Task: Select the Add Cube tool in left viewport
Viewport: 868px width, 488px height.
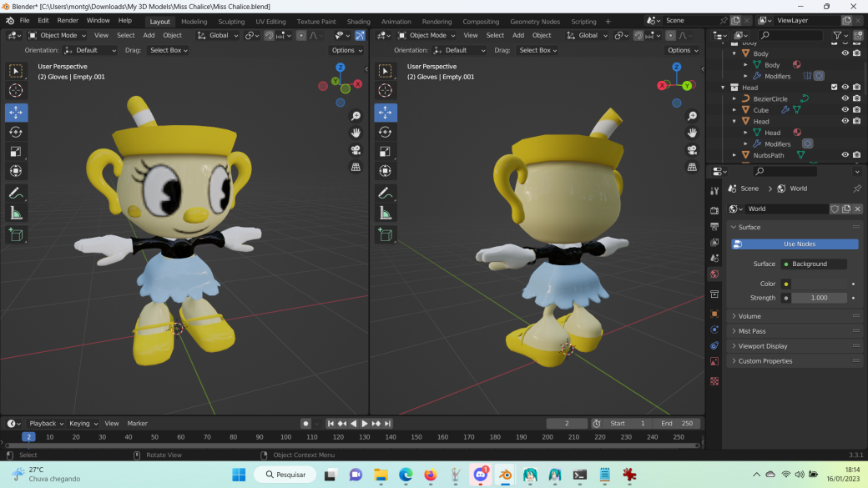Action: [16, 234]
